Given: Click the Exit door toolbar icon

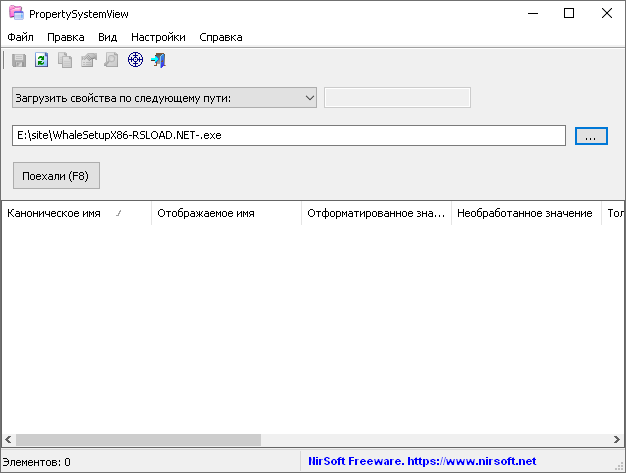Looking at the screenshot, I should [158, 60].
